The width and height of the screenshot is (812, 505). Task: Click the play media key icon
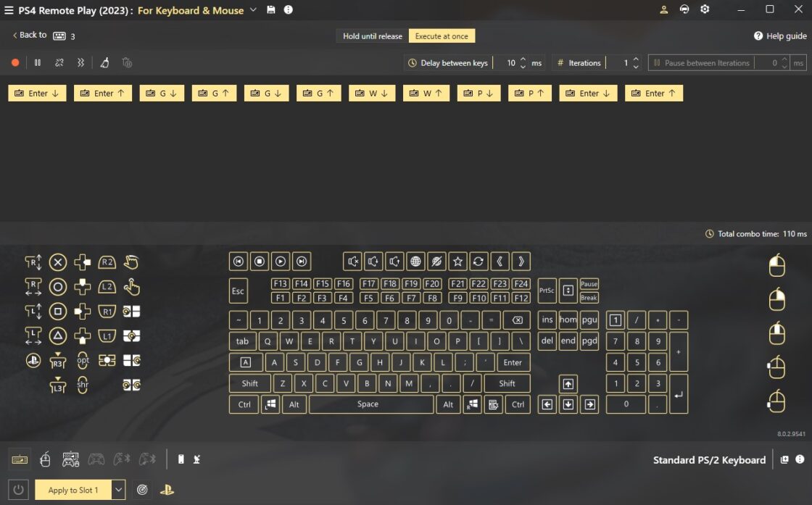[280, 262]
